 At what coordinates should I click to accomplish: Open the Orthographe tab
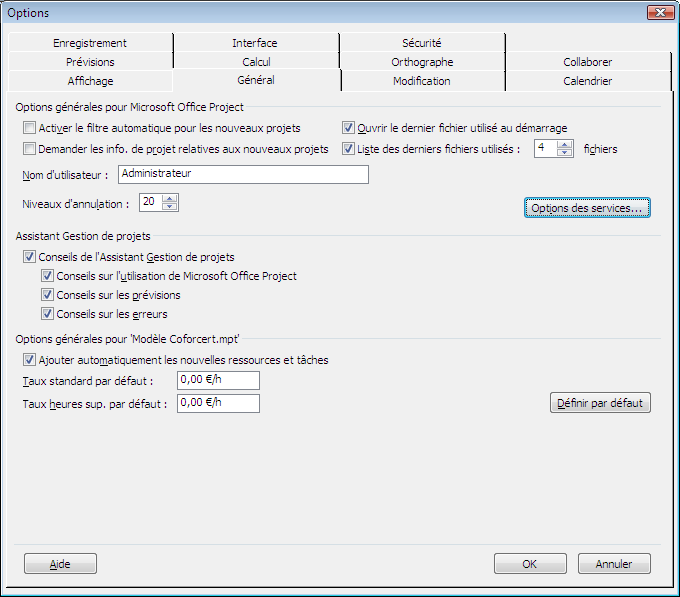click(422, 62)
